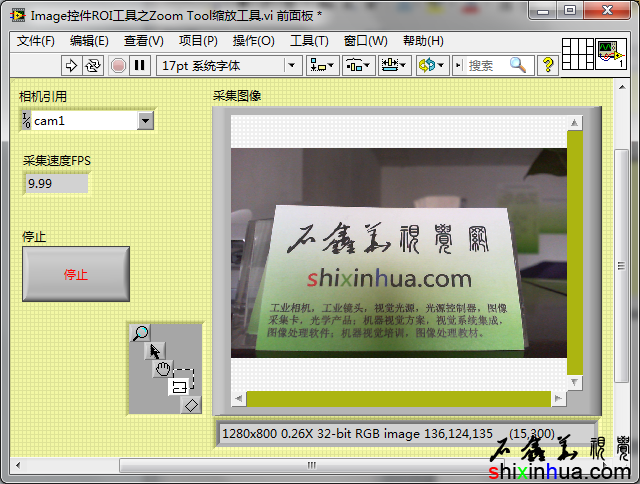Click the VI connector pane icon
This screenshot has height=484, width=640.
[x=579, y=56]
